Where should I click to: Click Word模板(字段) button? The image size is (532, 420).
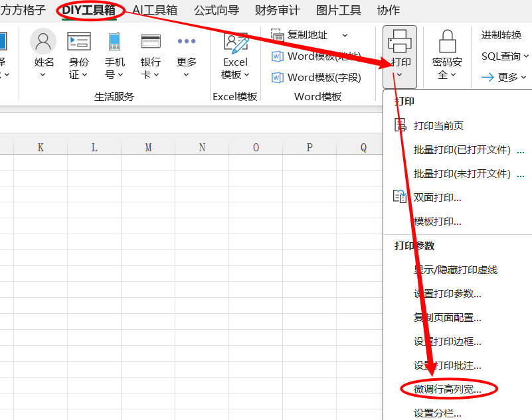pos(317,77)
